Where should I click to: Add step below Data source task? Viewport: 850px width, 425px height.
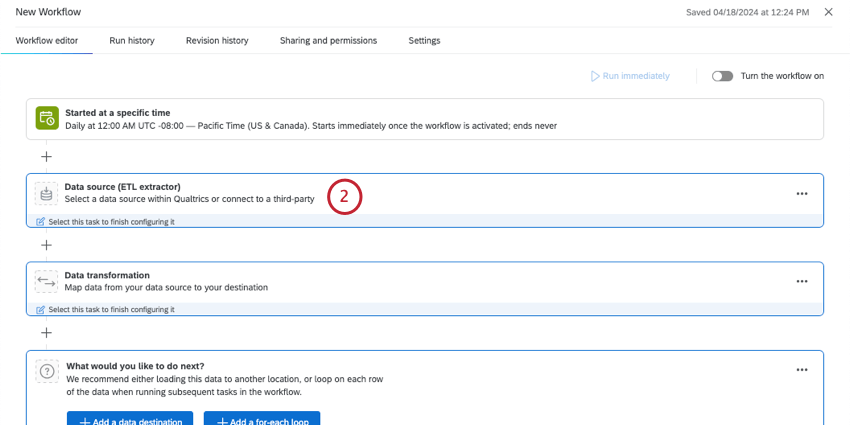(46, 245)
